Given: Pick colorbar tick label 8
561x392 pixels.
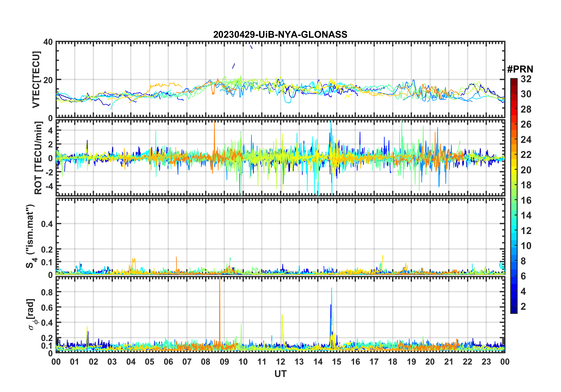Looking at the screenshot, I should tap(523, 261).
